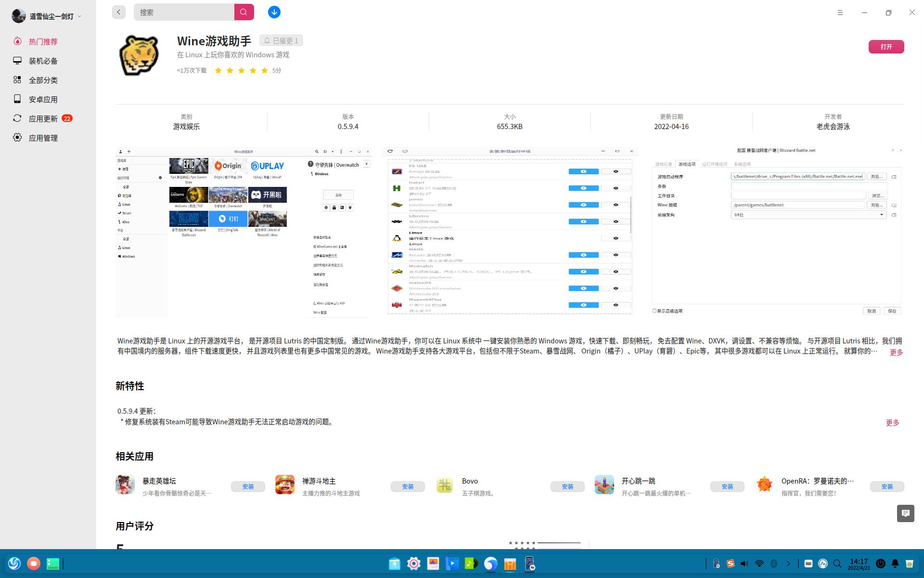Click the 打开 button to launch the app
The height and width of the screenshot is (578, 924).
click(x=886, y=47)
